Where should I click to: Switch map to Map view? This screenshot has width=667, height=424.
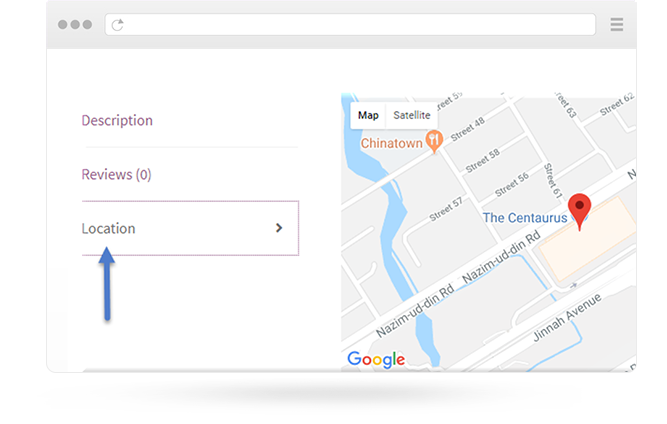point(368,115)
